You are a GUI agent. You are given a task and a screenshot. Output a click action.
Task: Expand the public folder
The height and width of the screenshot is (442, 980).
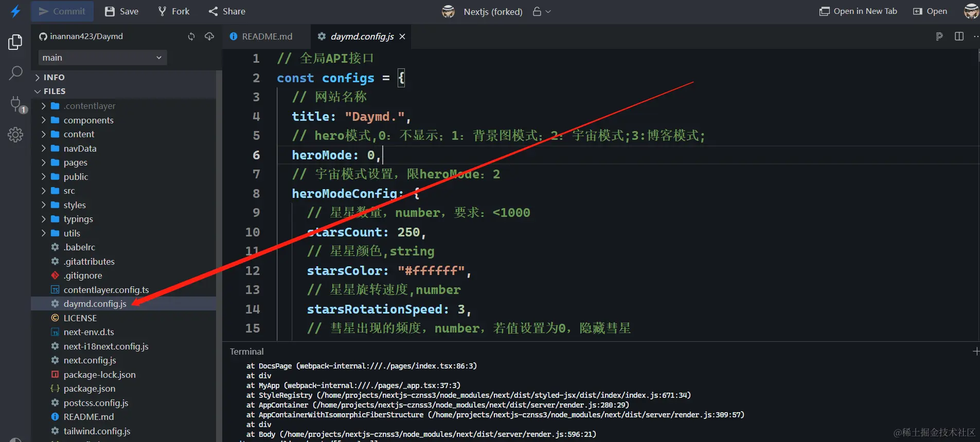click(123, 177)
